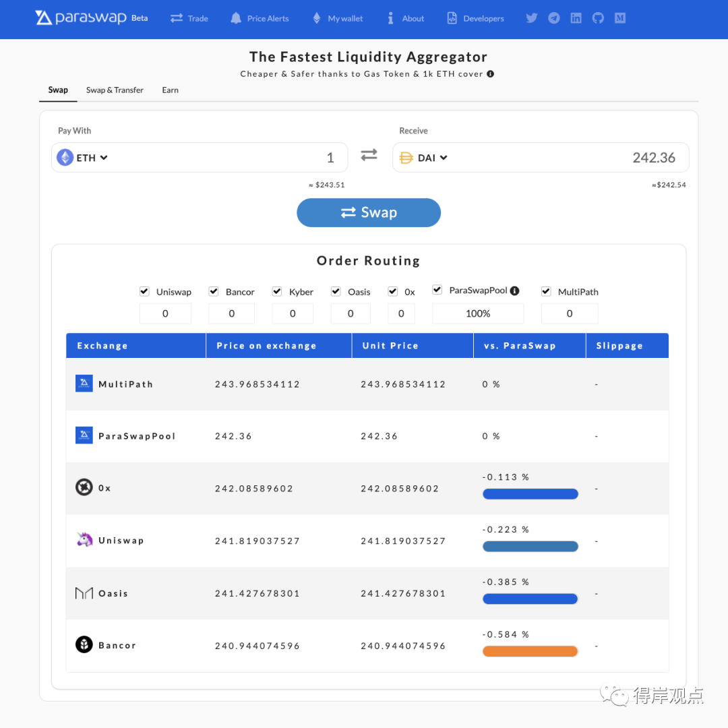Open Price Alerts in navigation
Image resolution: width=728 pixels, height=728 pixels.
tap(260, 19)
